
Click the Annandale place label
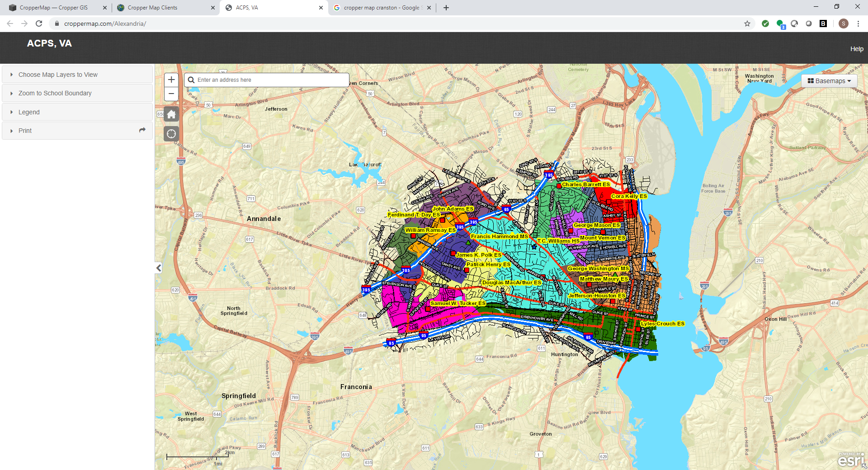click(264, 219)
